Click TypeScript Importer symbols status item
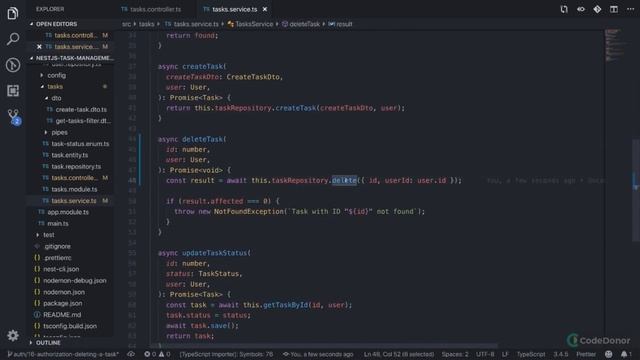640x360 pixels. 226,354
